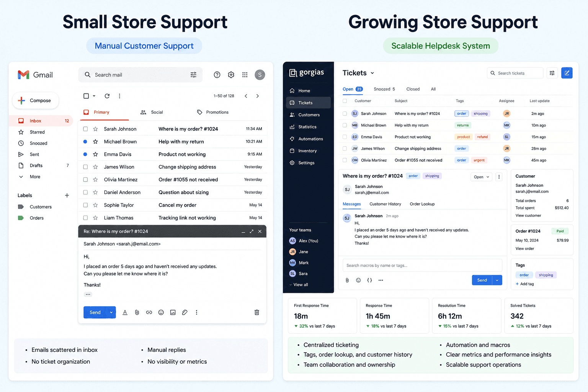
Task: Insert link icon in Gmail reply
Action: (149, 312)
